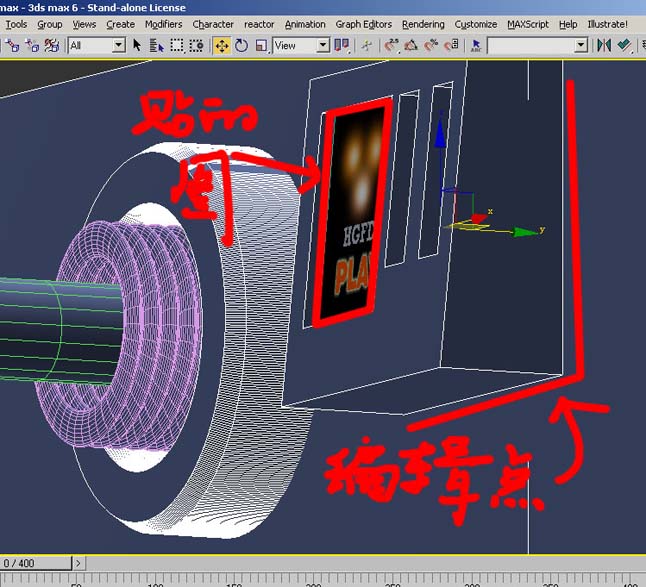Toggle the Window/Crossing selection mode
The height and width of the screenshot is (587, 646).
(197, 45)
